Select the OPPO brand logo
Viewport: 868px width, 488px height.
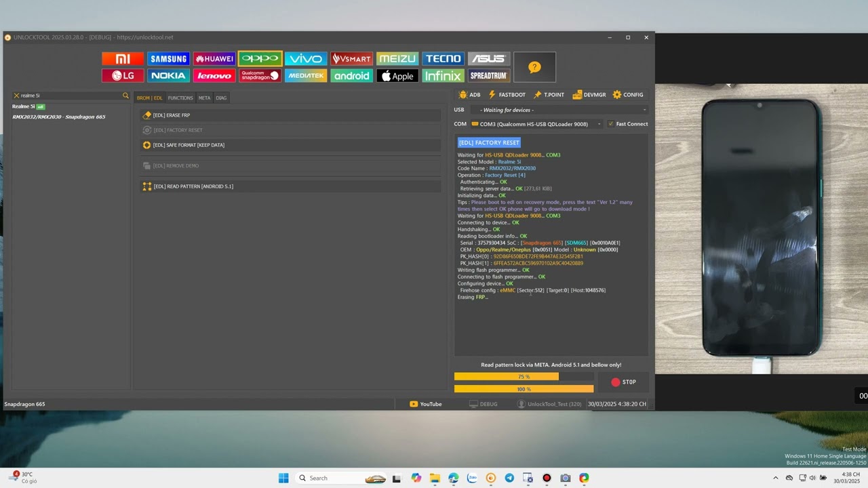tap(260, 59)
